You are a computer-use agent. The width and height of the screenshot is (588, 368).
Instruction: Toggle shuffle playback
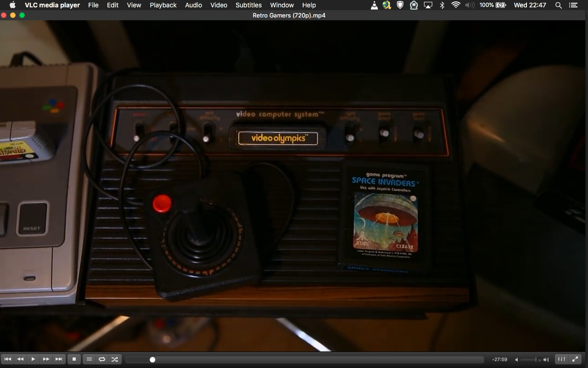(x=115, y=359)
